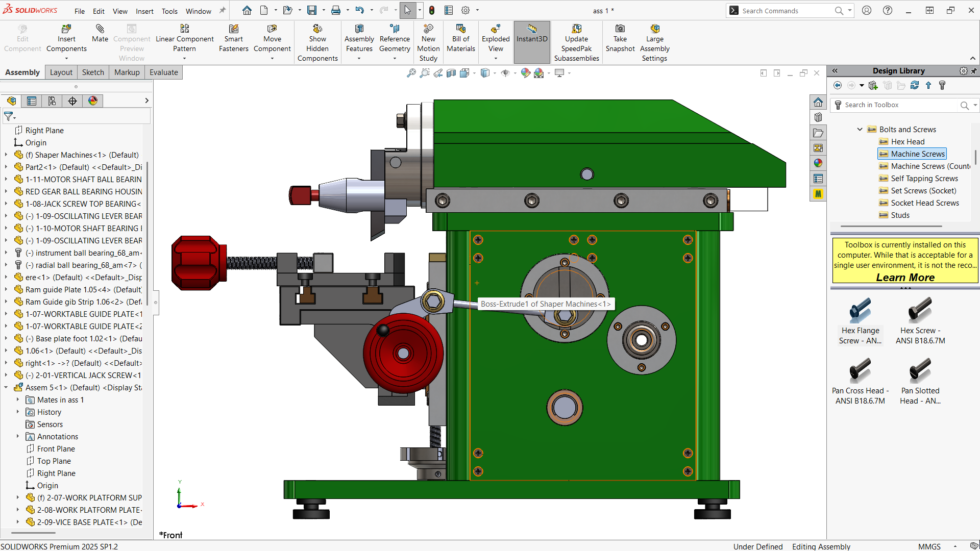This screenshot has width=980, height=551.
Task: Click the Section View icon
Action: tap(451, 73)
